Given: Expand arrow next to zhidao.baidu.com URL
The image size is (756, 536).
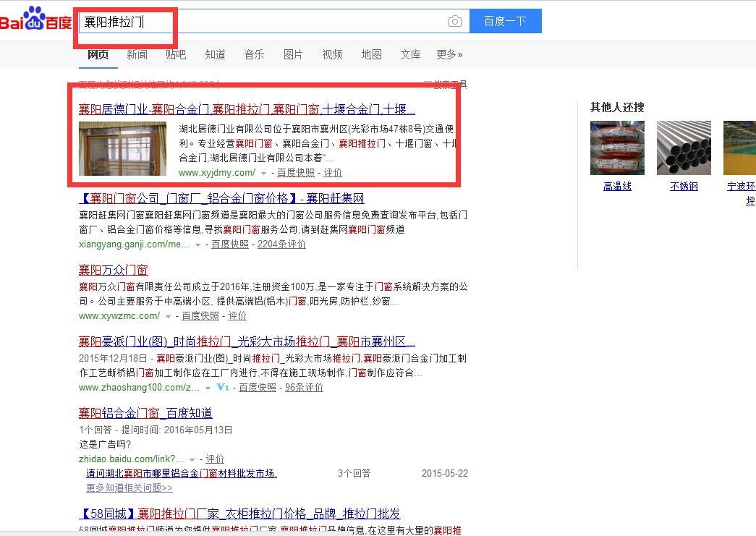Looking at the screenshot, I should 192,460.
